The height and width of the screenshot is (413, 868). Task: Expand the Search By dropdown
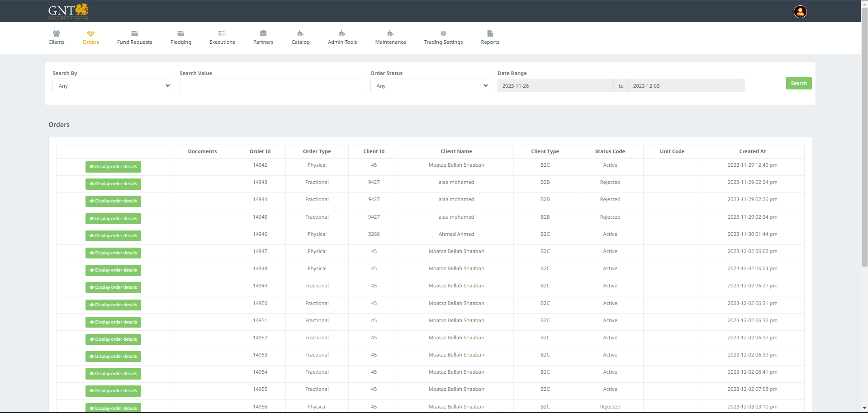pyautogui.click(x=112, y=86)
